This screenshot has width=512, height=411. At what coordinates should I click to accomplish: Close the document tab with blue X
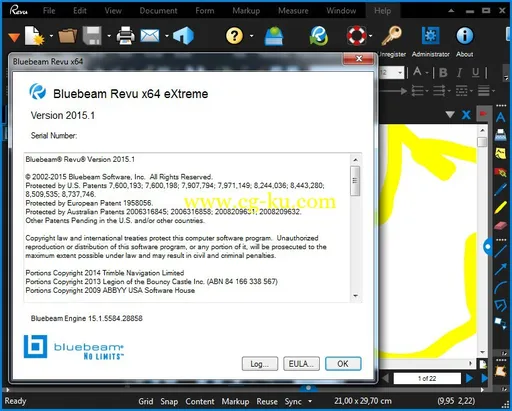[x=466, y=115]
